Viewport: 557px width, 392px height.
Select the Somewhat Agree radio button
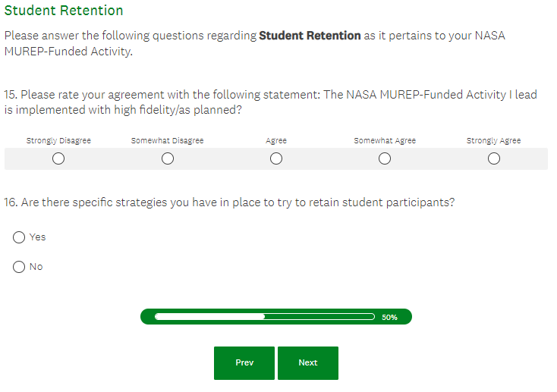385,158
